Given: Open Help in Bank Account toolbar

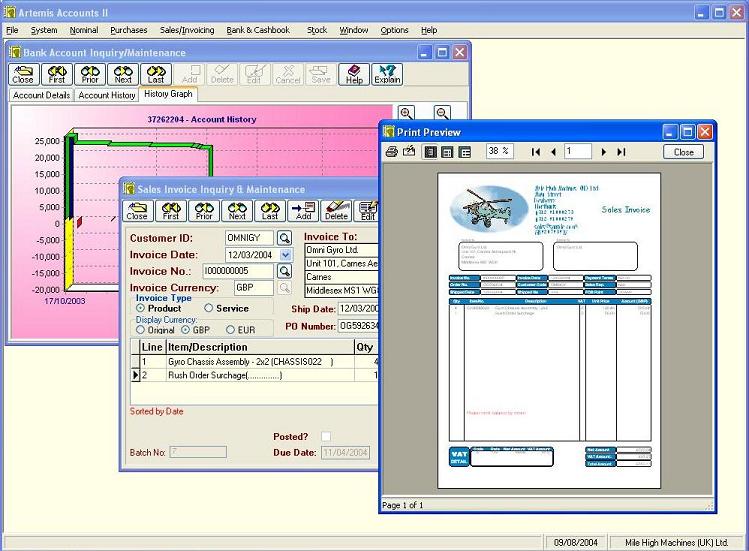Looking at the screenshot, I should tap(354, 75).
